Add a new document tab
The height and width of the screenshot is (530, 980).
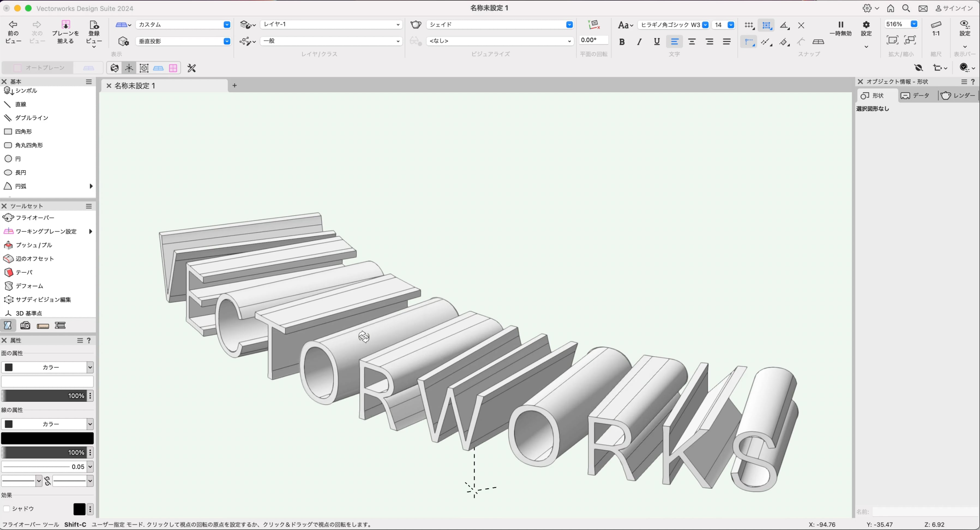point(234,85)
